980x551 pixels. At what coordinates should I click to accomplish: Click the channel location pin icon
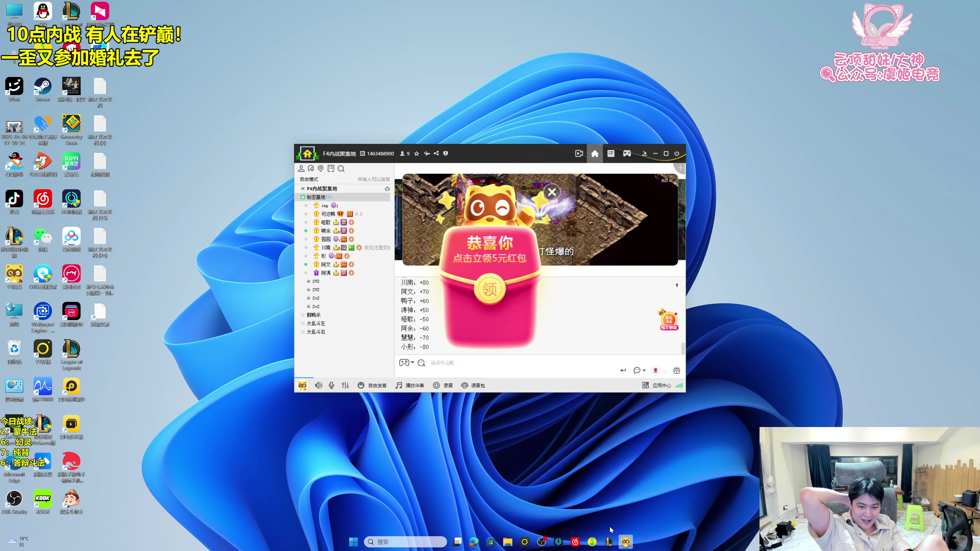point(321,168)
